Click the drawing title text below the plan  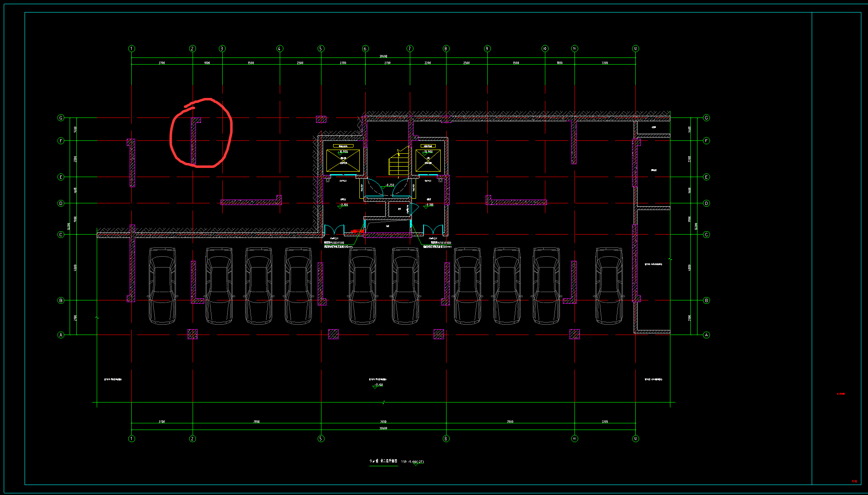(384, 461)
